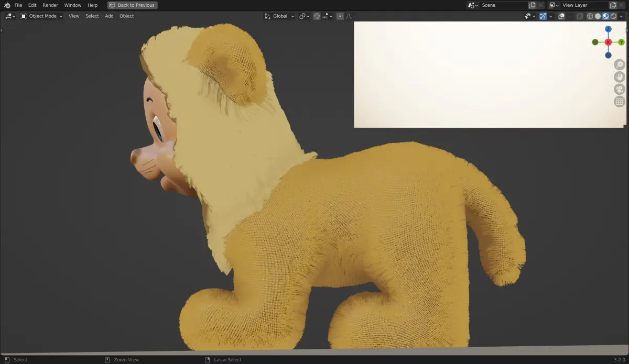
Task: Delete the current scene
Action: point(541,5)
